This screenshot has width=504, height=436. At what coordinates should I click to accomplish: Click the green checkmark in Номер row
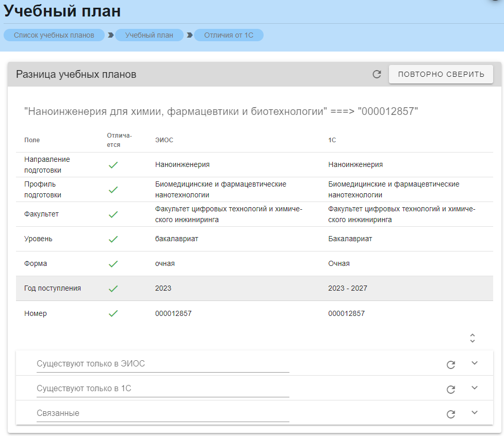113,313
